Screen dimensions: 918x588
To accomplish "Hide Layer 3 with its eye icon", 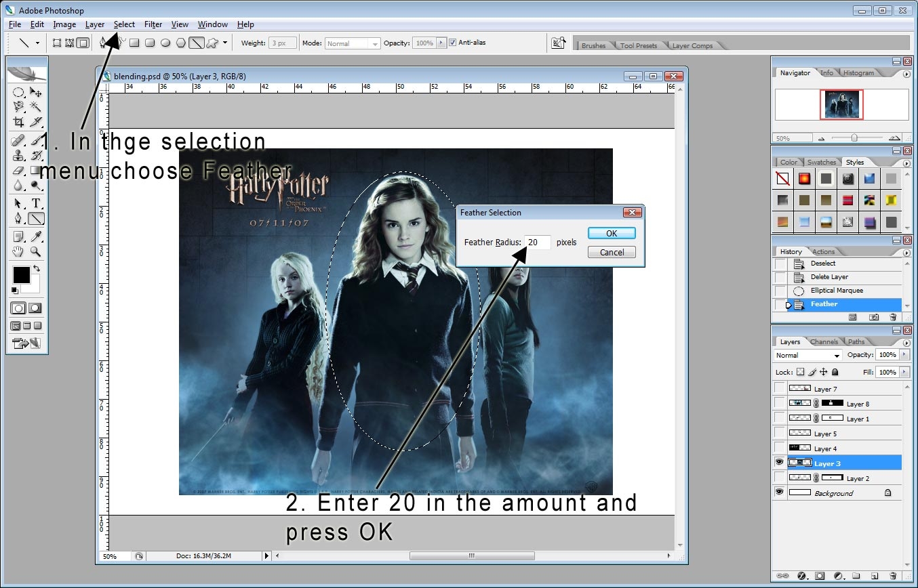I will 780,463.
